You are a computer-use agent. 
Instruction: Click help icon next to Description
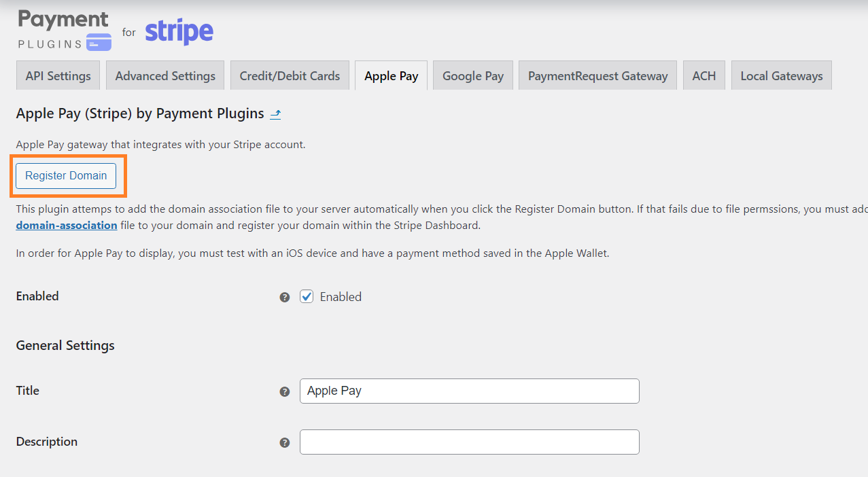pyautogui.click(x=285, y=442)
